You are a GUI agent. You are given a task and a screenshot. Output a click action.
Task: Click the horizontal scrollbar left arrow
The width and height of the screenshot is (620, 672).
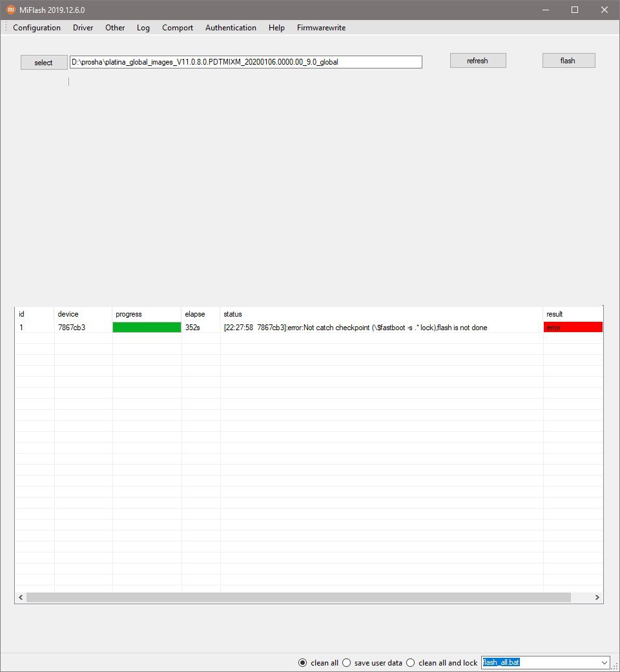[x=21, y=598]
